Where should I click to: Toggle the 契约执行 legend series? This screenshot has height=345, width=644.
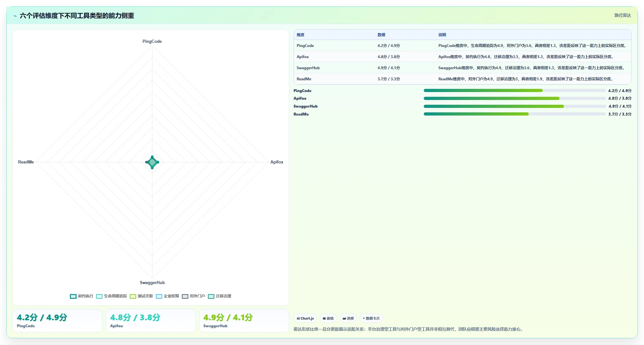click(x=82, y=296)
